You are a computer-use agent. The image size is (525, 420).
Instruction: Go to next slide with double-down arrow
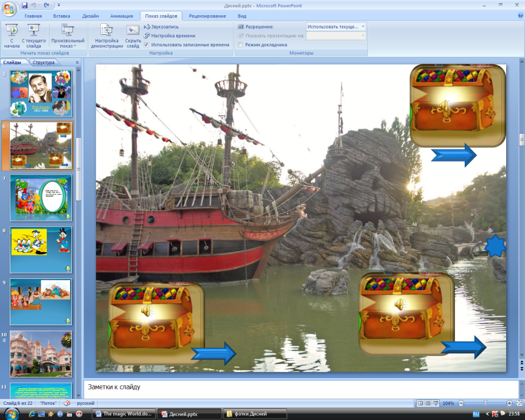click(x=521, y=368)
